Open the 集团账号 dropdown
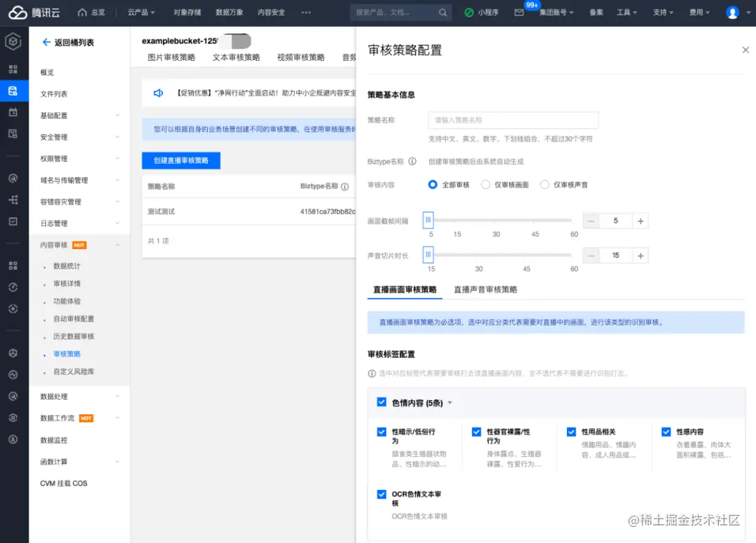The image size is (756, 543). point(556,13)
